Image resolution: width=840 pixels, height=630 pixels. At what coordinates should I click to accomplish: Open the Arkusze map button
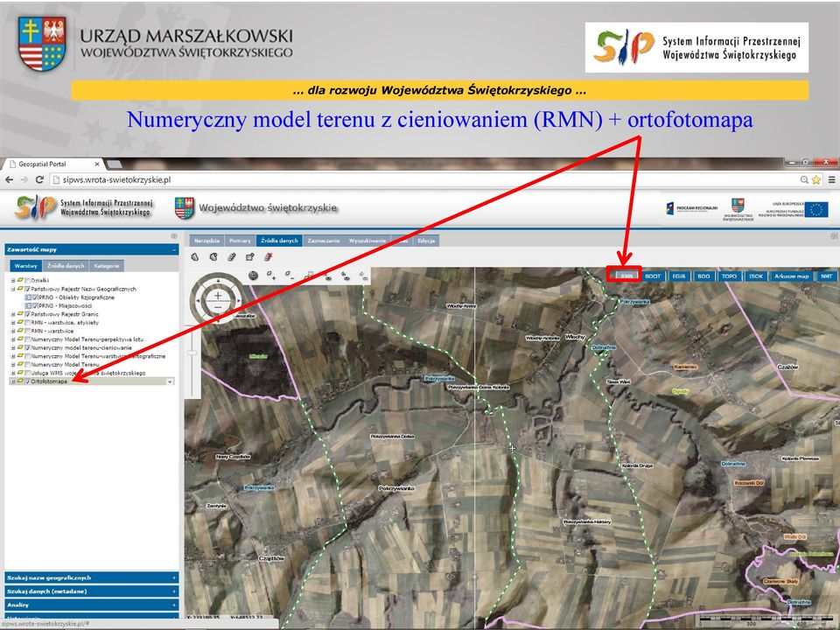(791, 276)
